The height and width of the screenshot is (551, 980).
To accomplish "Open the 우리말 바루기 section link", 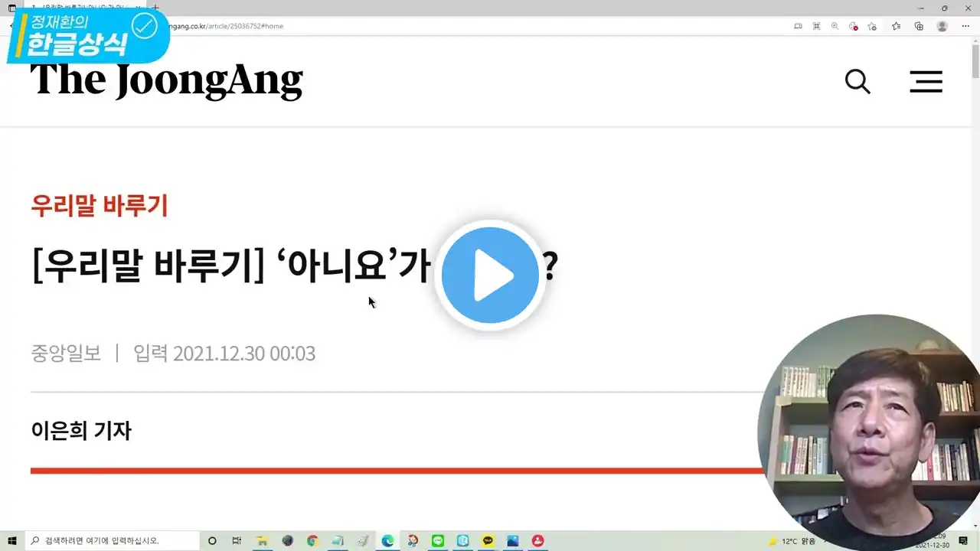I will [x=99, y=206].
